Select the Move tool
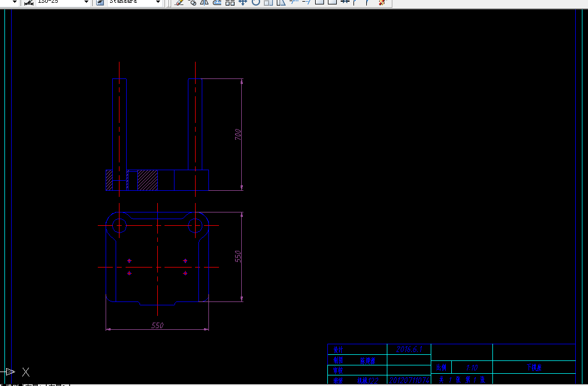This screenshot has width=588, height=386. (243, 2)
